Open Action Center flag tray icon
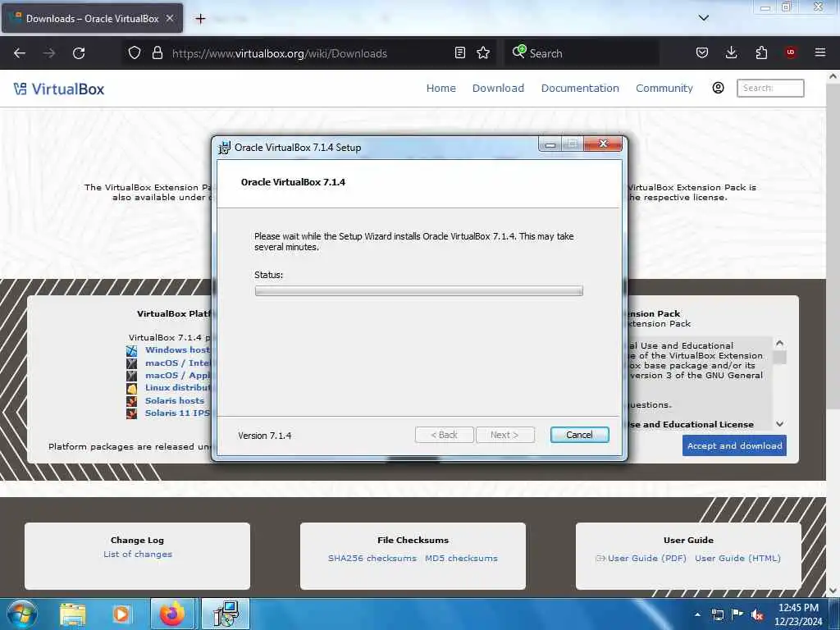Screen dimensions: 840x630 click(x=737, y=614)
